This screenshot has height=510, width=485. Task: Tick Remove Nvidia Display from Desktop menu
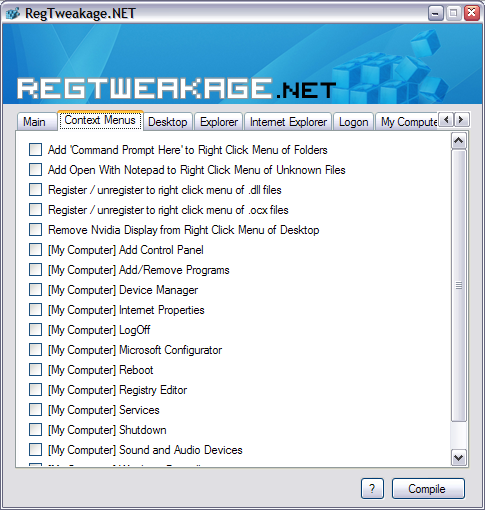(35, 230)
